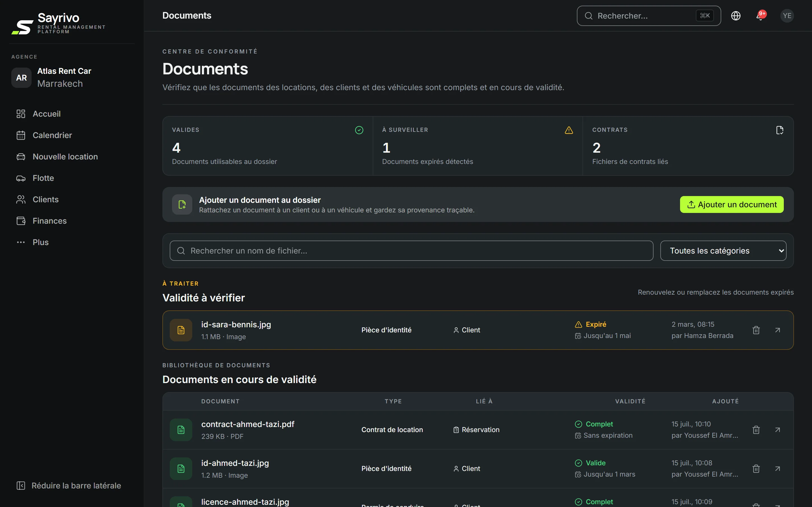Open the language globe icon
812x507 pixels.
coord(736,16)
